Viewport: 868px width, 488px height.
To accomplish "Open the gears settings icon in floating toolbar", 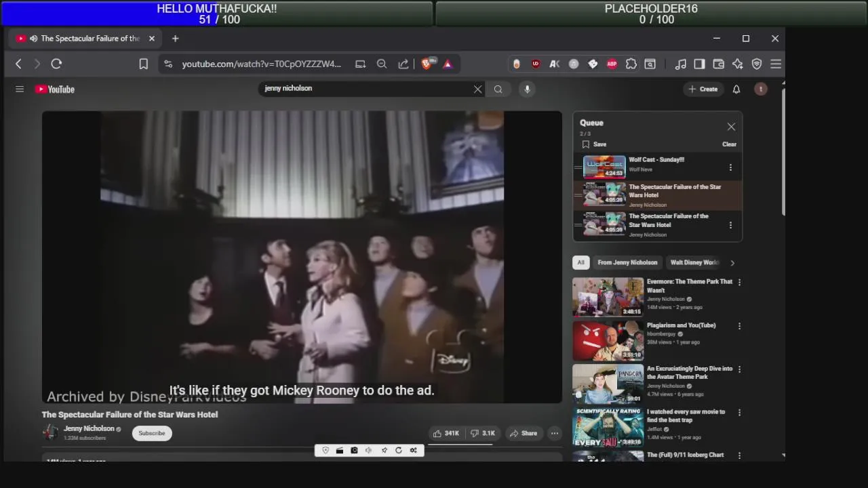I will [x=413, y=451].
